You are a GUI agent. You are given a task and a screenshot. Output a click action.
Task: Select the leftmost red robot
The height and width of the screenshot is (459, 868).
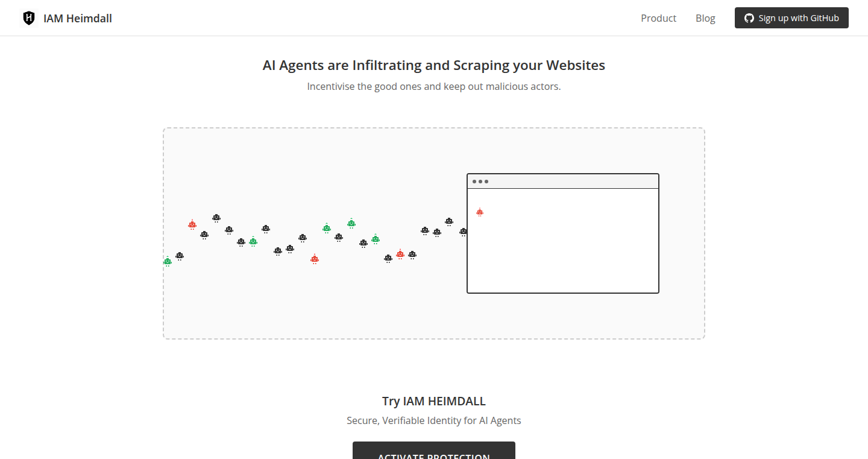point(192,225)
